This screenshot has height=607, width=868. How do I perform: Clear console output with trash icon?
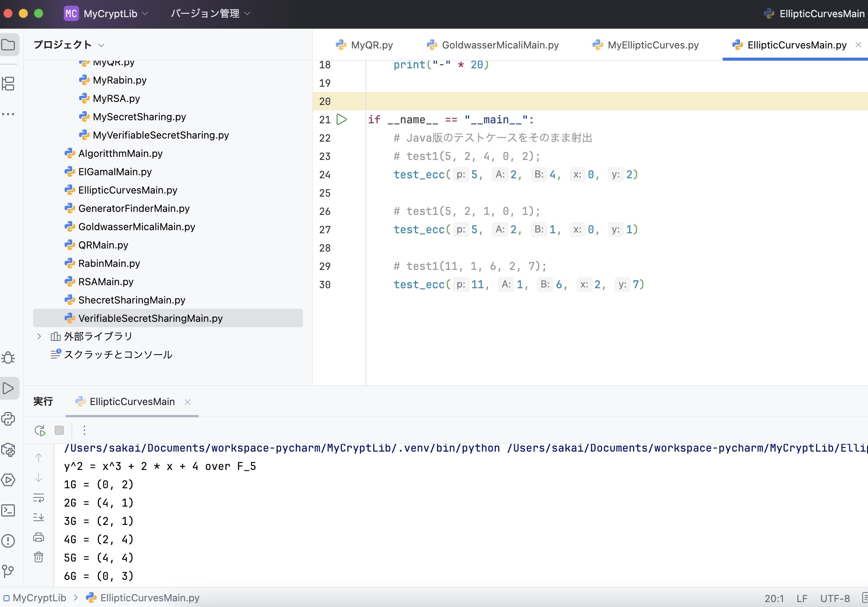(39, 557)
